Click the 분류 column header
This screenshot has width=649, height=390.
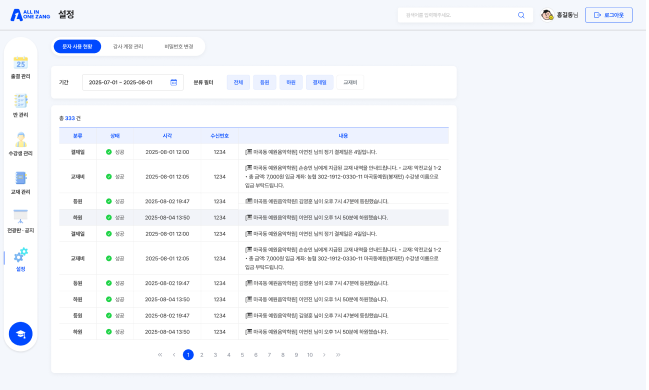77,136
